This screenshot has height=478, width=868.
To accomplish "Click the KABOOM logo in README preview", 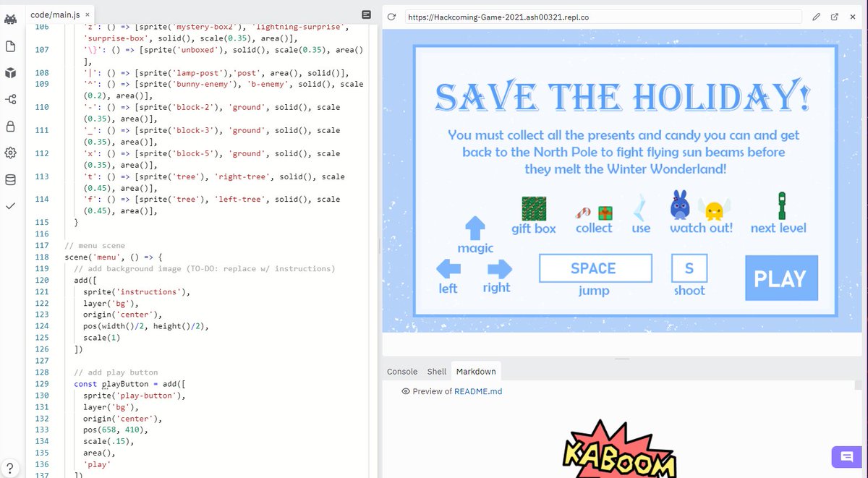I will coord(620,451).
